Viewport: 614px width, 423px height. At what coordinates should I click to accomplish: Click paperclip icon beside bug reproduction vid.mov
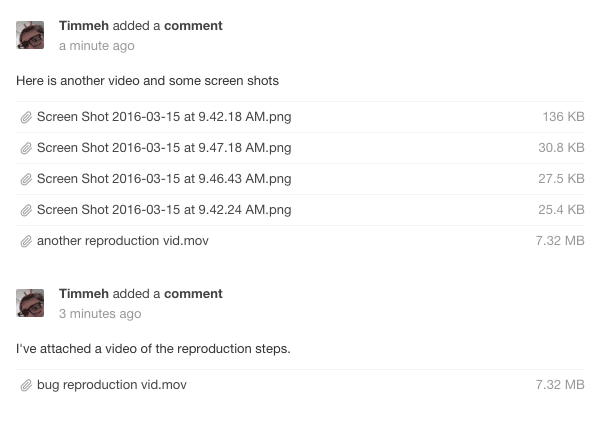coord(26,385)
